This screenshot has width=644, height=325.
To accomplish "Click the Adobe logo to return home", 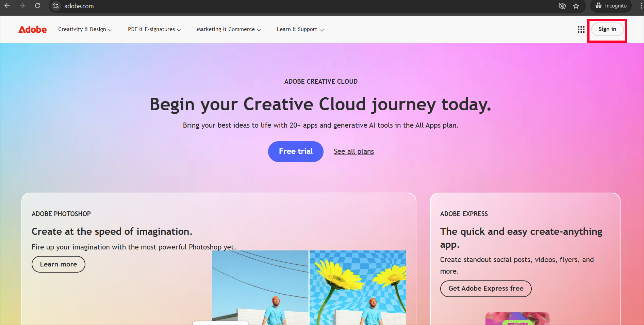I will point(32,30).
